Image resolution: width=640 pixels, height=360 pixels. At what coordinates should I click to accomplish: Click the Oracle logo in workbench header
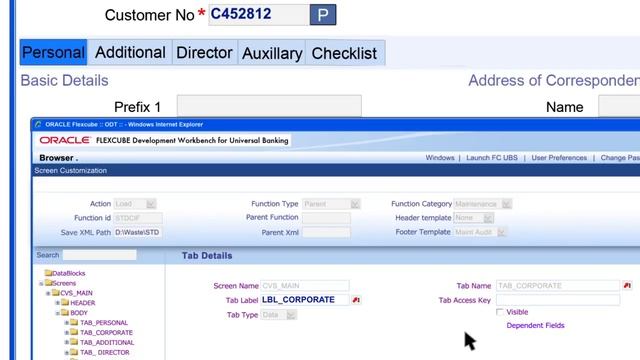tap(64, 140)
